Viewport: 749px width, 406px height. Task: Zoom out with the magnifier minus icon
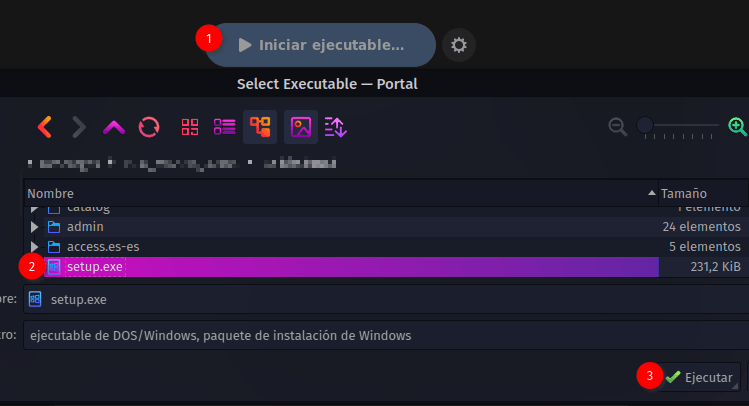coord(618,127)
